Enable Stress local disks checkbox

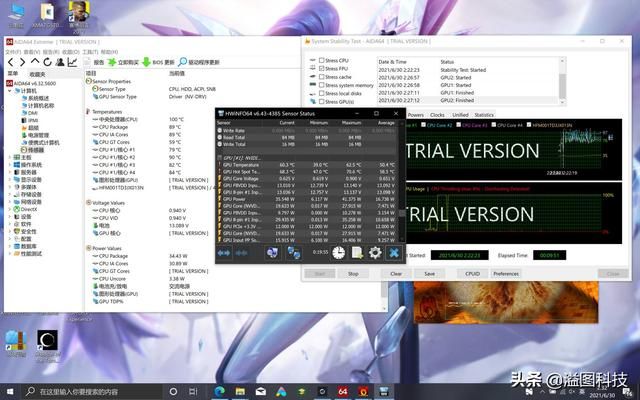click(x=322, y=93)
